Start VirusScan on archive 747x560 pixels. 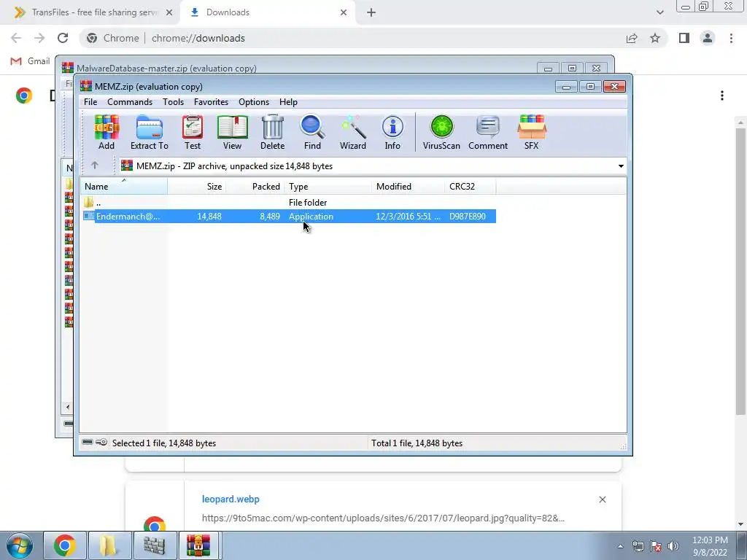(x=441, y=133)
